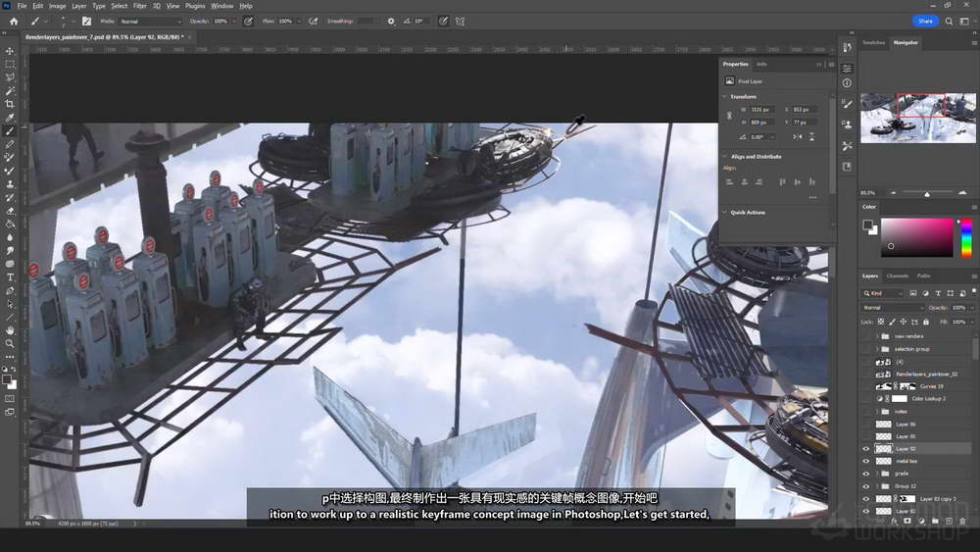Open the Filter menu
Image resolution: width=980 pixels, height=552 pixels.
coord(140,6)
